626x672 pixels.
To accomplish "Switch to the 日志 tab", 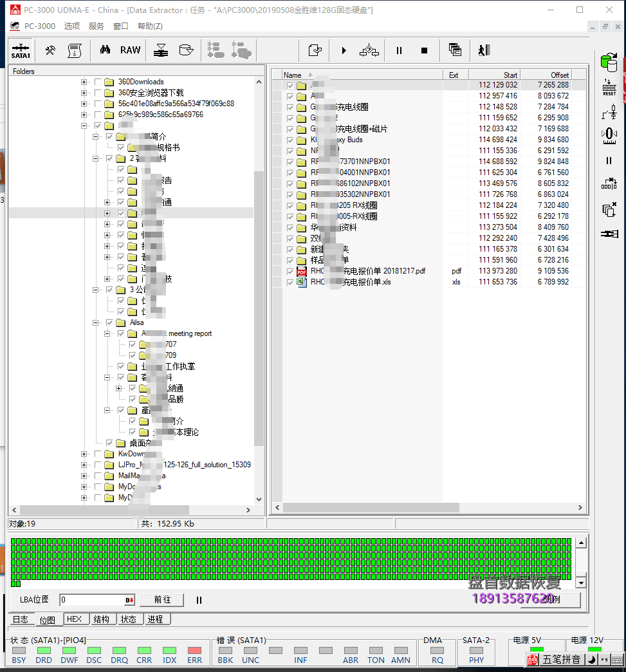I will click(20, 620).
